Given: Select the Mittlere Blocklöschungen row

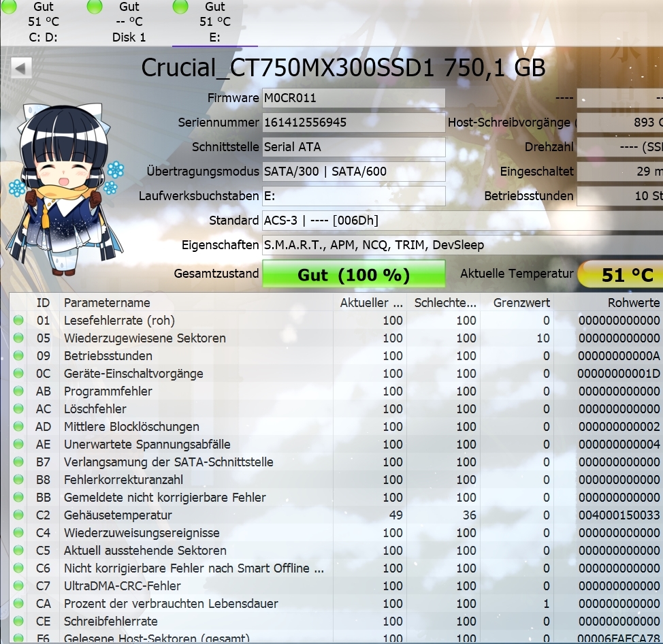Looking at the screenshot, I should [336, 427].
